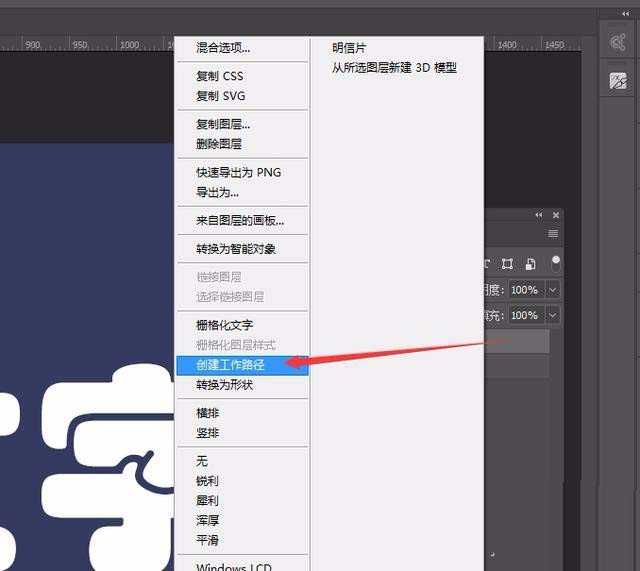640x571 pixels.
Task: Choose 锐利 anti-aliasing option
Action: pos(207,481)
